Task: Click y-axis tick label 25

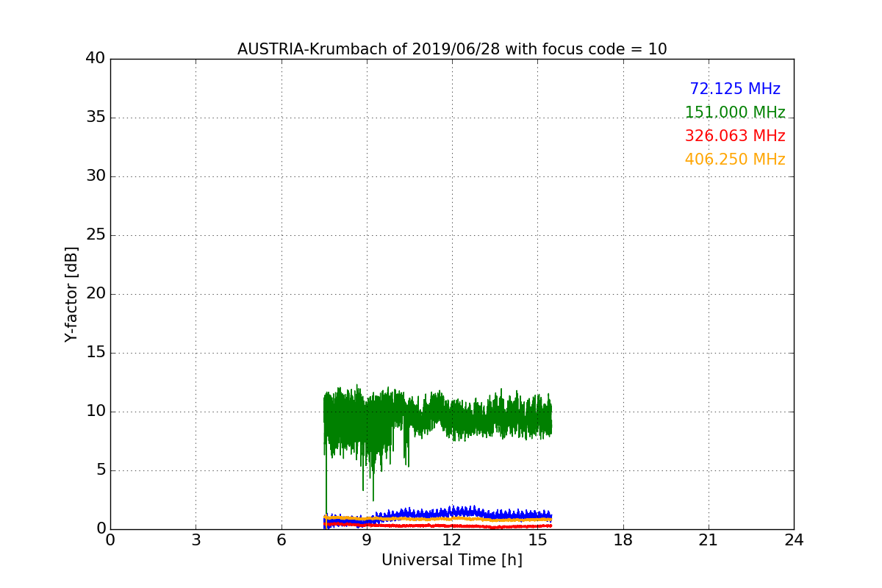Action: tap(96, 235)
